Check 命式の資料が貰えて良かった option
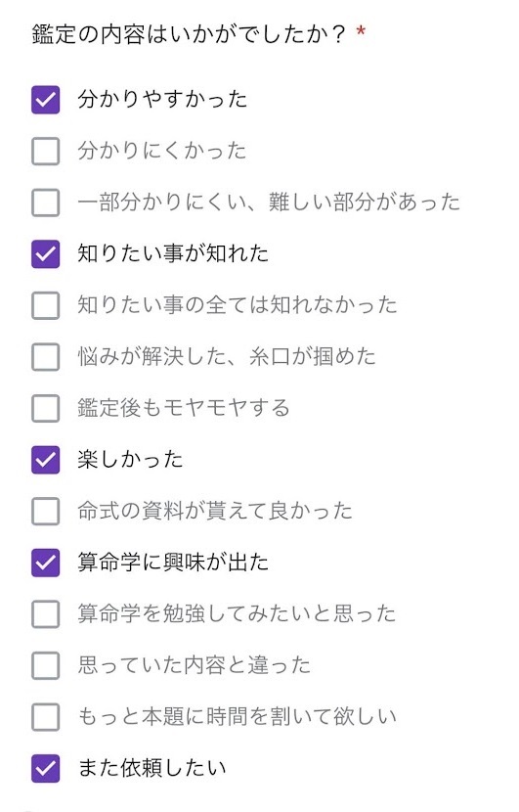This screenshot has width=519, height=812. pyautogui.click(x=46, y=511)
